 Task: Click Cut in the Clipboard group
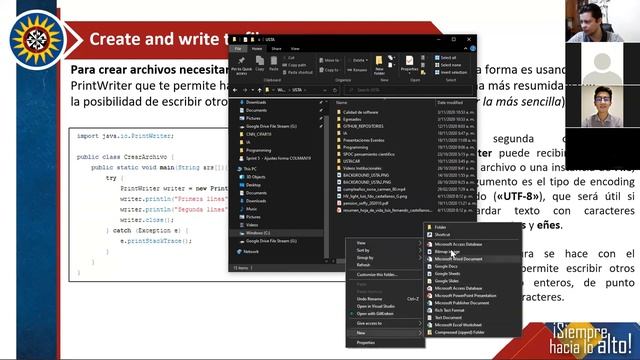click(288, 58)
